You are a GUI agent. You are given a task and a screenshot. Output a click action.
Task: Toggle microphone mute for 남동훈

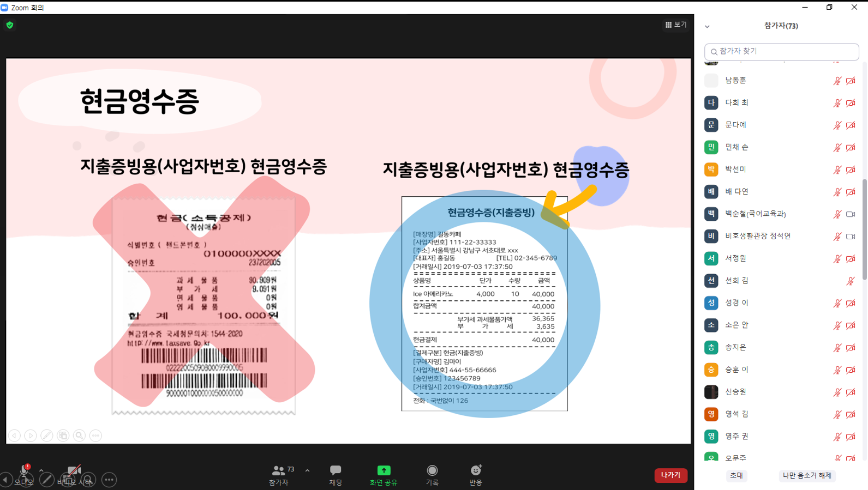[x=837, y=81]
